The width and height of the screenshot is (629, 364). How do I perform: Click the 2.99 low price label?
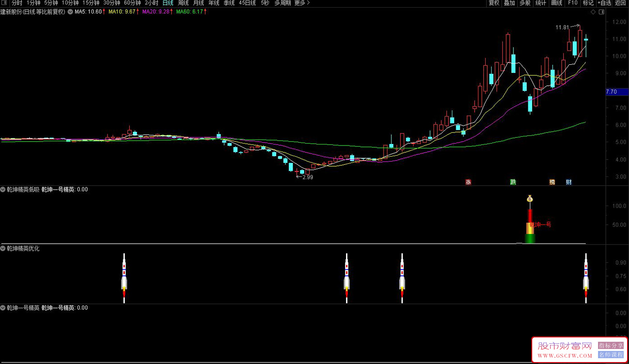308,177
